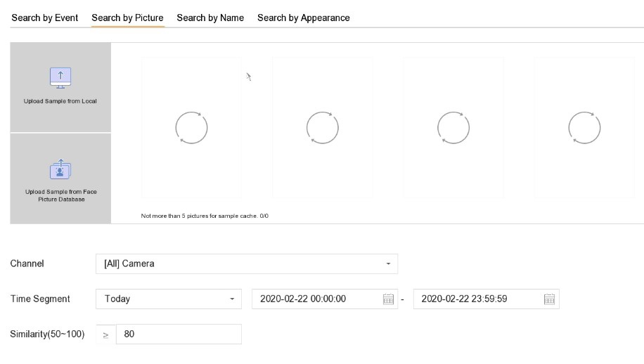Expand the Channel camera dropdown

tap(246, 264)
